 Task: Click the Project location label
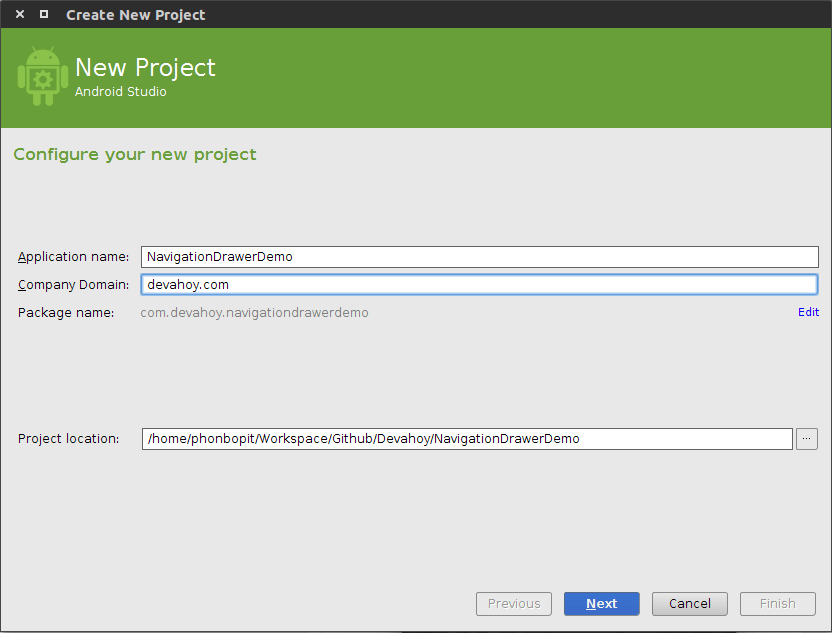click(x=68, y=439)
